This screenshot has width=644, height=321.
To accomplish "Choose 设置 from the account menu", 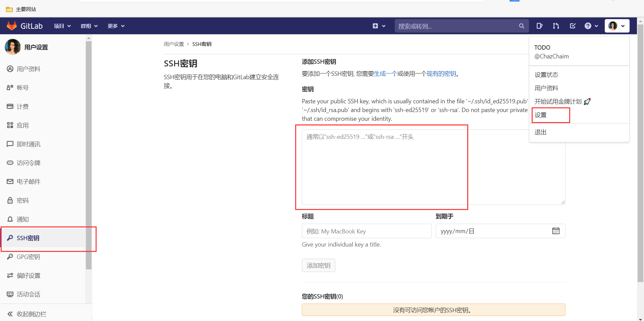I will click(x=540, y=115).
